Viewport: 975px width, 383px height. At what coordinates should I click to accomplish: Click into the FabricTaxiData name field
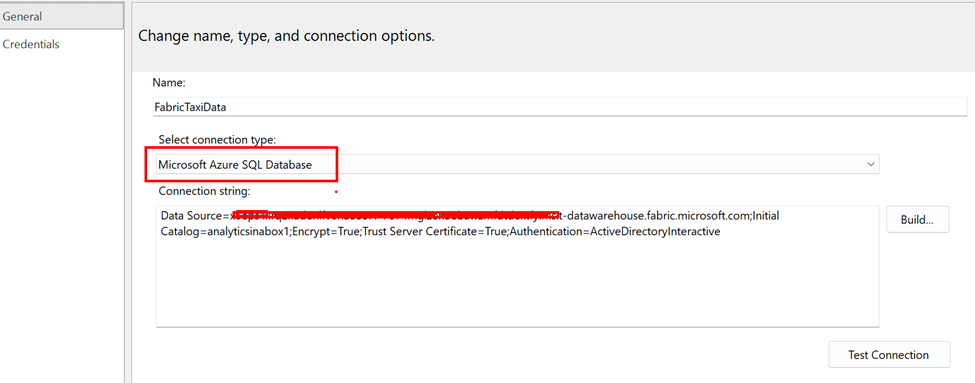560,107
